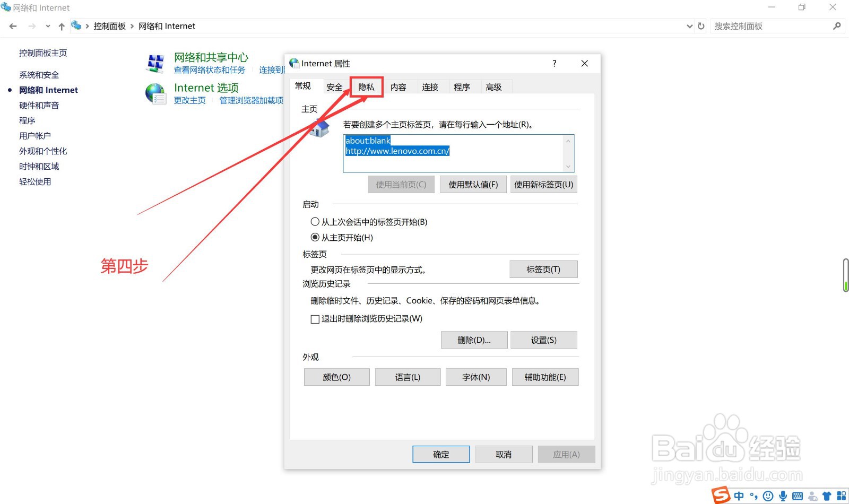The height and width of the screenshot is (504, 849).
Task: Activate Sogou voice input microphone icon
Action: tap(783, 496)
